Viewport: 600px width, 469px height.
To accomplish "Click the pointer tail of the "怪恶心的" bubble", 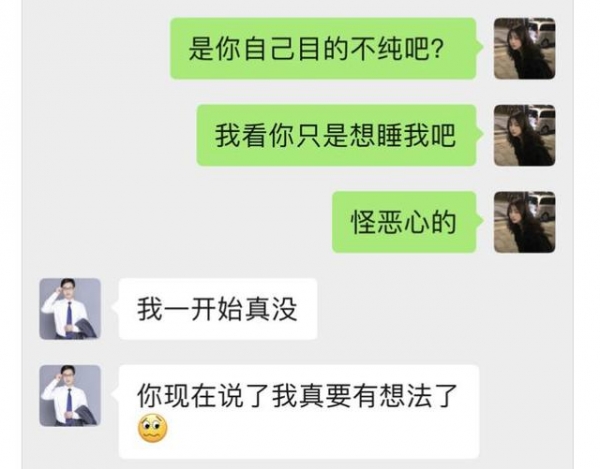I will 480,221.
